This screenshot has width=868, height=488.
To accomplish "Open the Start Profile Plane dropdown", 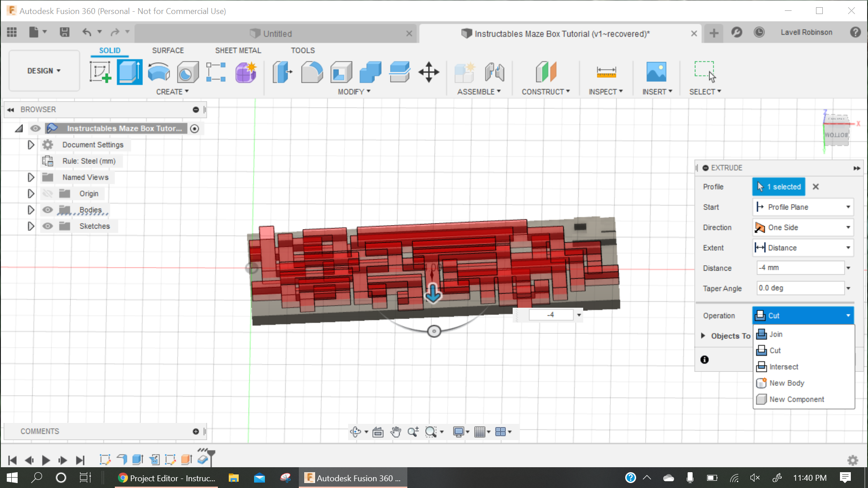I will [x=803, y=207].
